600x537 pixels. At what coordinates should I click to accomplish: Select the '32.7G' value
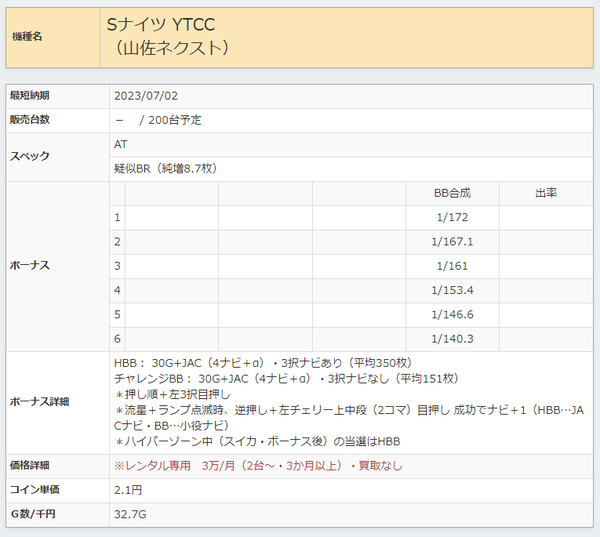[x=130, y=514]
